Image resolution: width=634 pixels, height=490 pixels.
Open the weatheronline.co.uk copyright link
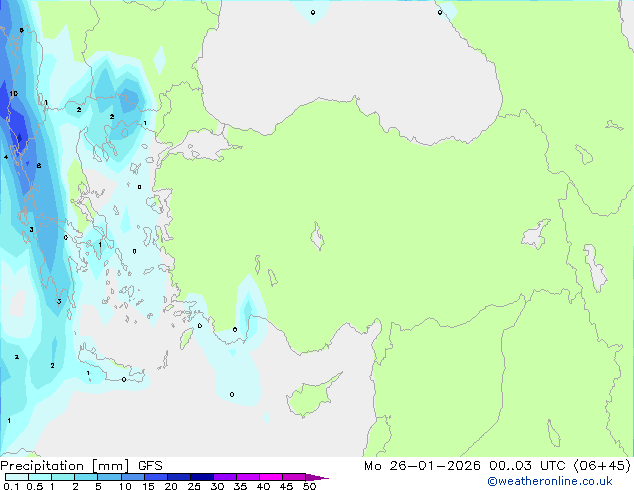[549, 481]
